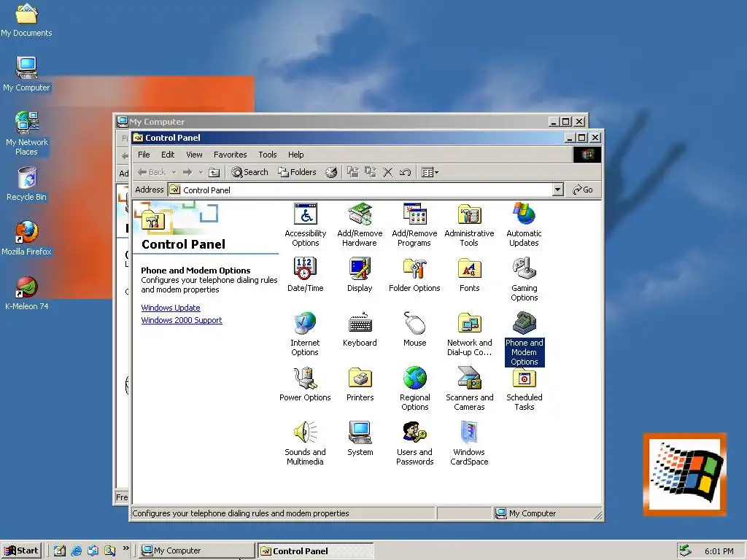
Task: Open Folder Options icon
Action: (414, 268)
